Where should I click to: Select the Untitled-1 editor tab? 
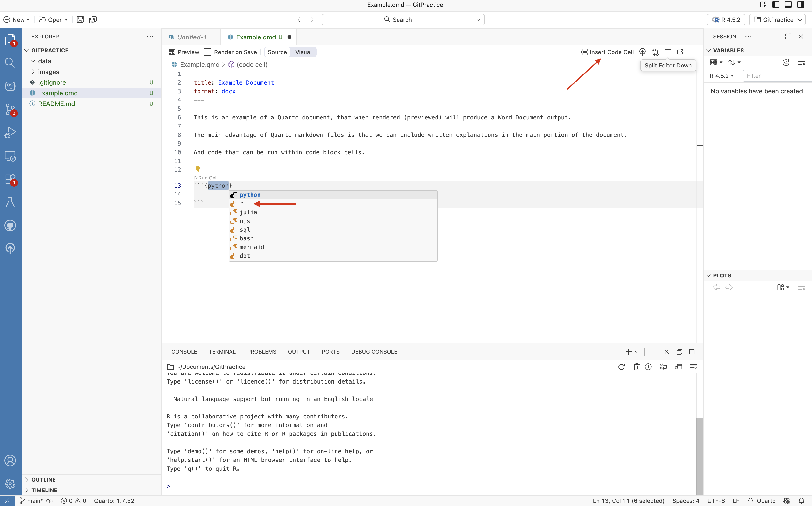pyautogui.click(x=191, y=37)
